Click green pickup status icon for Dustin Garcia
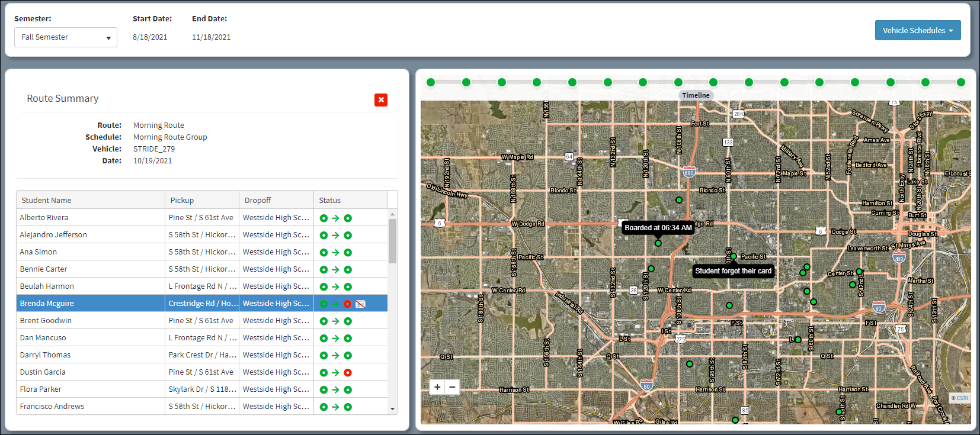Screen dimensions: 980x435 tap(324, 373)
